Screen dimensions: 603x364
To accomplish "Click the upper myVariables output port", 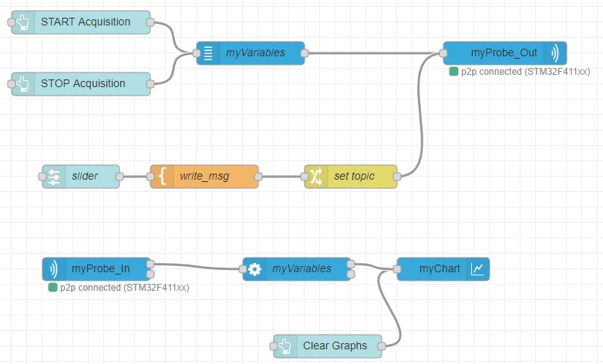I will click(x=305, y=53).
